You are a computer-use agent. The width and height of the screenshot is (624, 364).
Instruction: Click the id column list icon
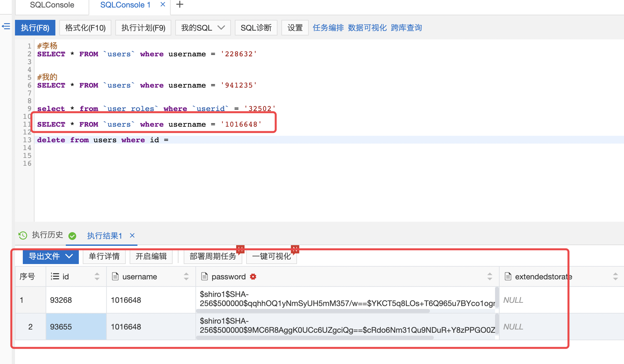pos(55,277)
